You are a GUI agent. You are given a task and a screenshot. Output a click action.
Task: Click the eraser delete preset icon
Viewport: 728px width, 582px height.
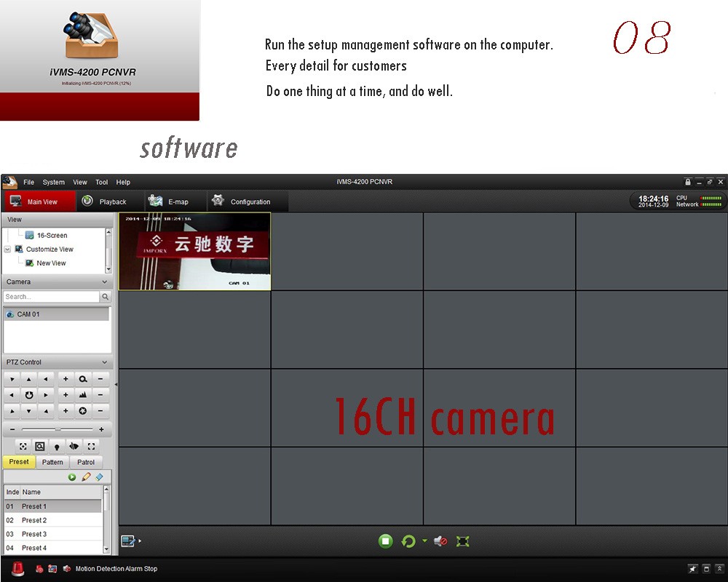99,477
